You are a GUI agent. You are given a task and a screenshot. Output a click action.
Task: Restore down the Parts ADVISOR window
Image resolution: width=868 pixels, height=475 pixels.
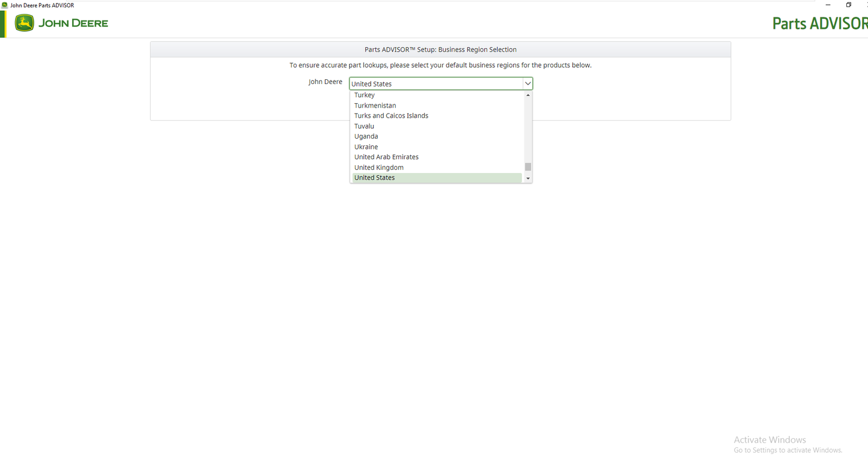point(849,5)
